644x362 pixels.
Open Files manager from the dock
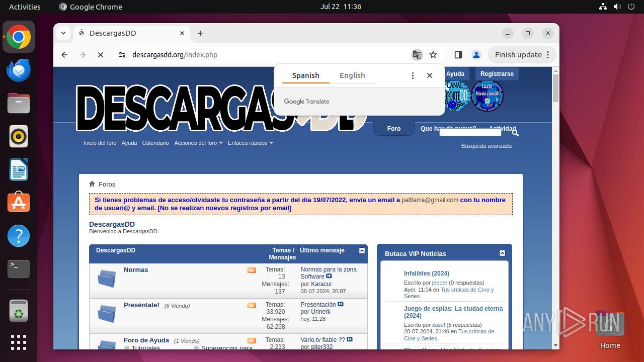click(19, 103)
